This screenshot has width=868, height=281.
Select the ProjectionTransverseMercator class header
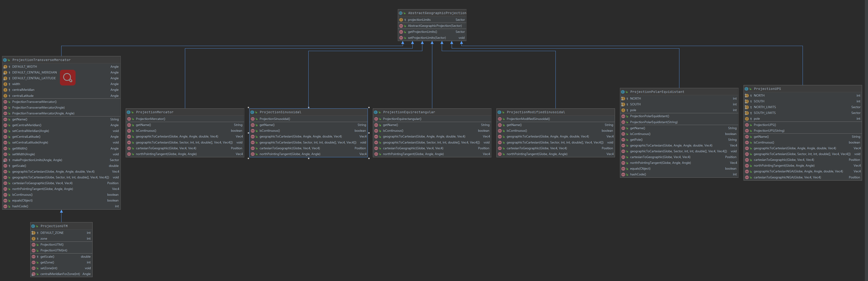[x=41, y=60]
